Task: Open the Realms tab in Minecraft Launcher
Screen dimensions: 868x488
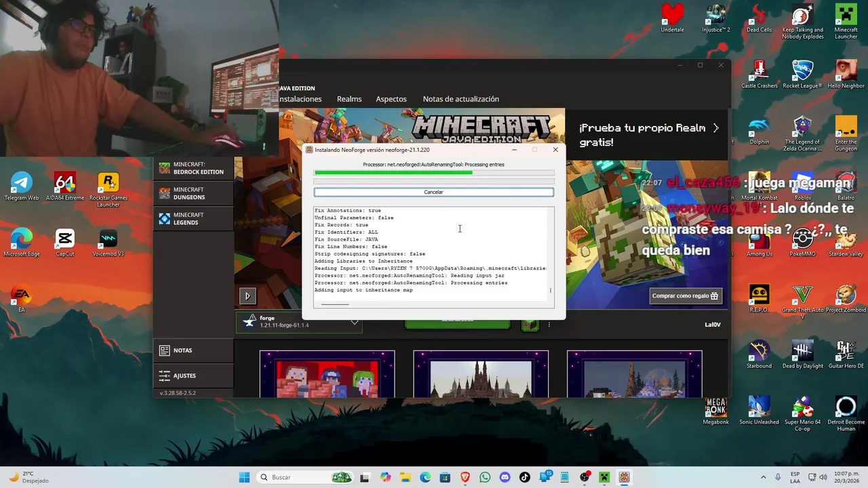Action: tap(349, 99)
